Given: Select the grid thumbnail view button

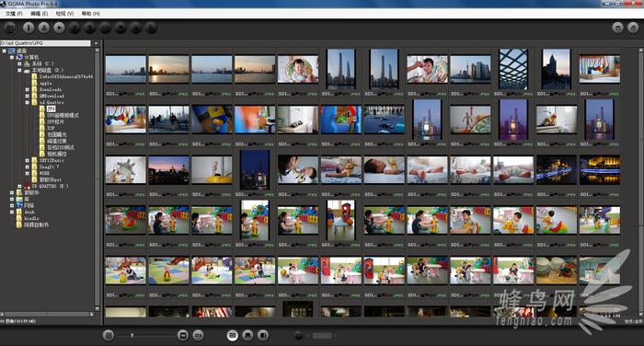Looking at the screenshot, I should click(233, 335).
